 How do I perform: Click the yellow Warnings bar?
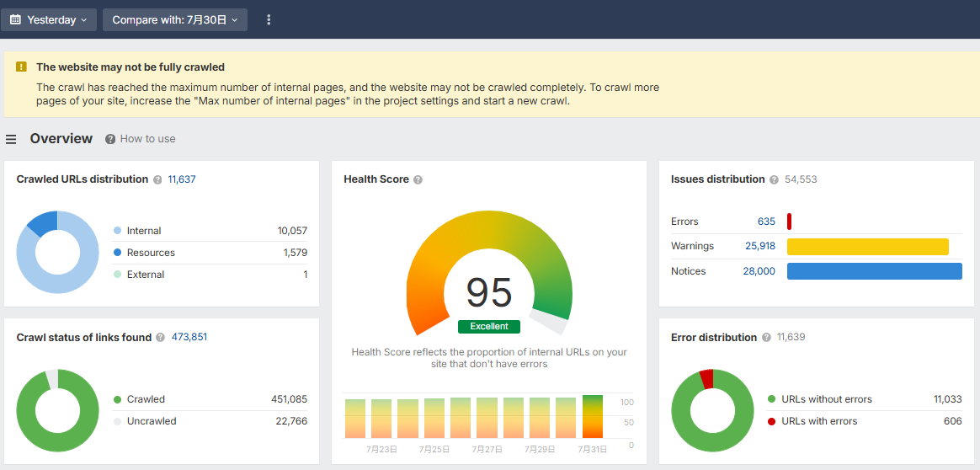(x=867, y=246)
